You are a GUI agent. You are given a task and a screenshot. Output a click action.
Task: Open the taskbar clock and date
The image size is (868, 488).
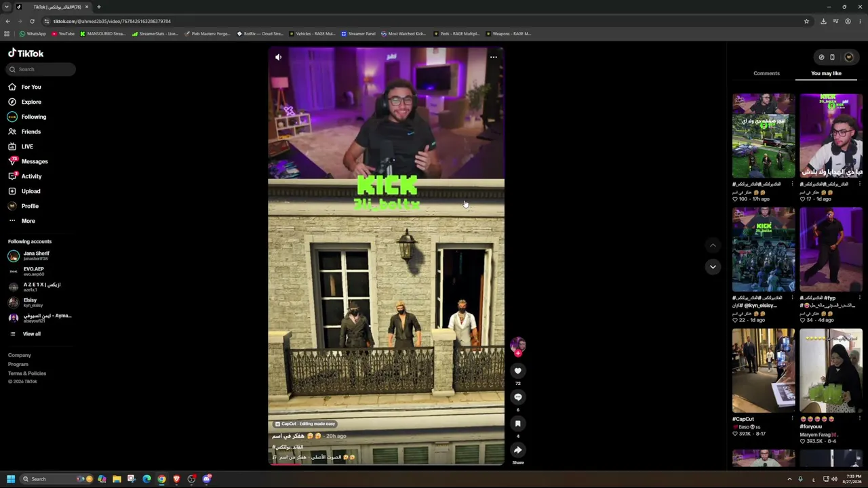(x=852, y=479)
